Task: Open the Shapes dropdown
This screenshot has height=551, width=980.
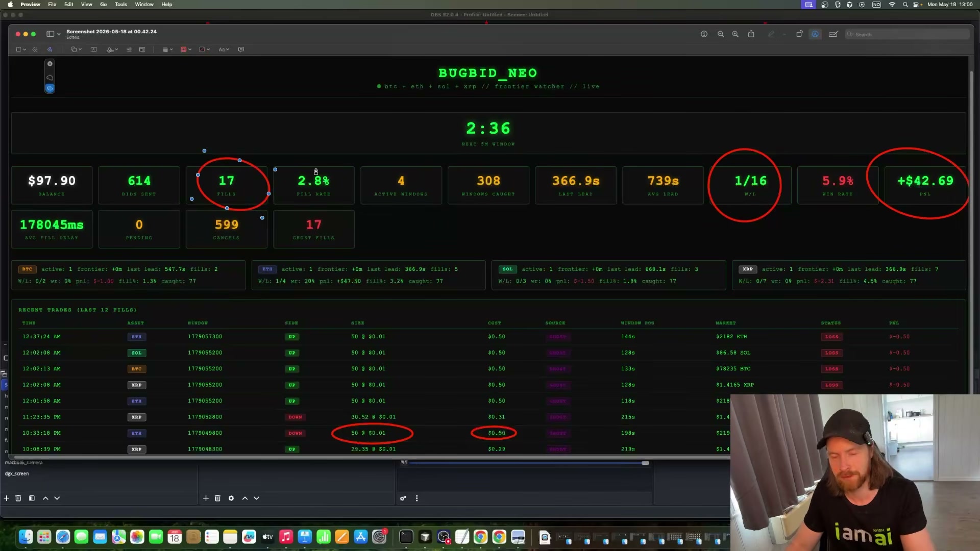Action: point(77,49)
